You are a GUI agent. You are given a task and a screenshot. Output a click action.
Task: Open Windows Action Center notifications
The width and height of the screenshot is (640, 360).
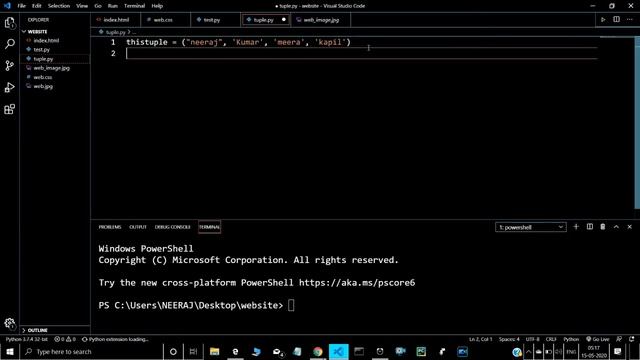point(618,351)
